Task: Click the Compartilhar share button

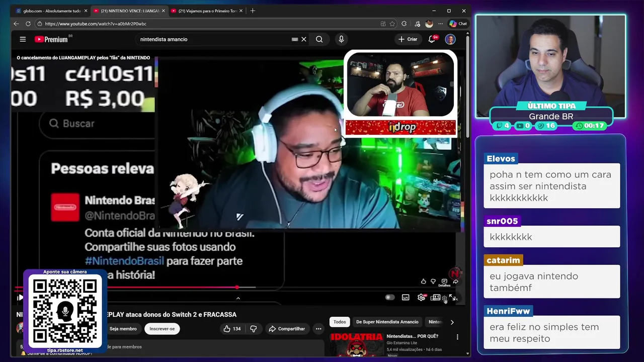Action: pos(287,329)
